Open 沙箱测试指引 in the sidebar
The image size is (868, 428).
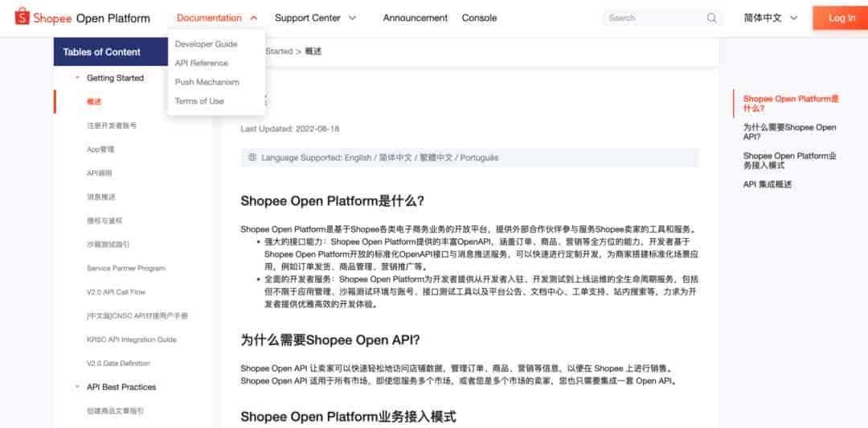point(108,245)
